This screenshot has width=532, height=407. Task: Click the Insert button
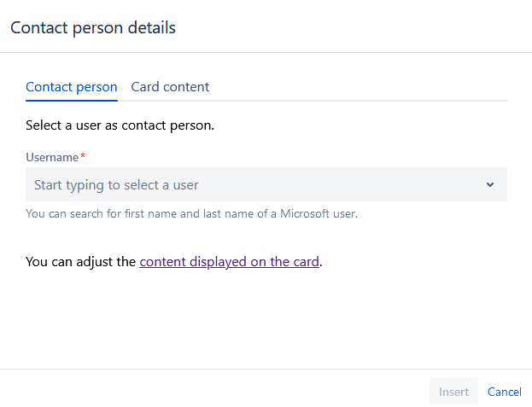click(x=453, y=392)
